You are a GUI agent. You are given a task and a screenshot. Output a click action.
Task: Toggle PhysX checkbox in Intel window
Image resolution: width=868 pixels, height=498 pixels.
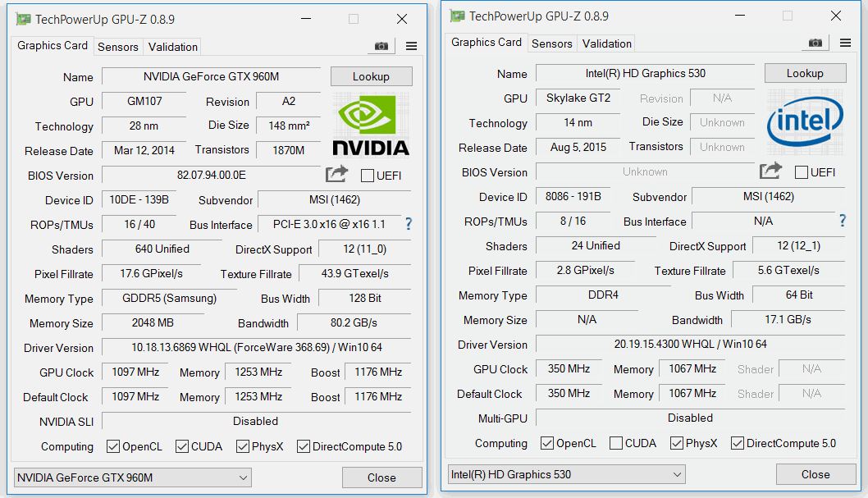677,443
